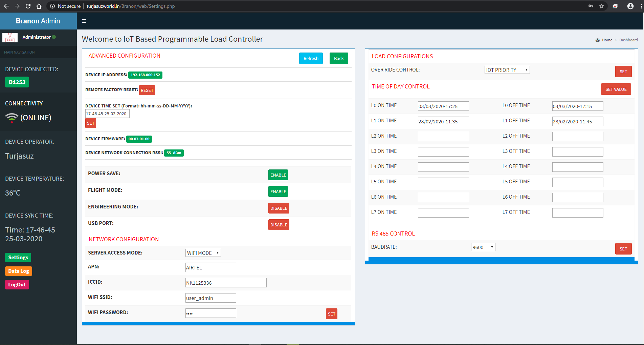
Task: Click the 00.03.01.00 firmware badge
Action: [x=139, y=139]
